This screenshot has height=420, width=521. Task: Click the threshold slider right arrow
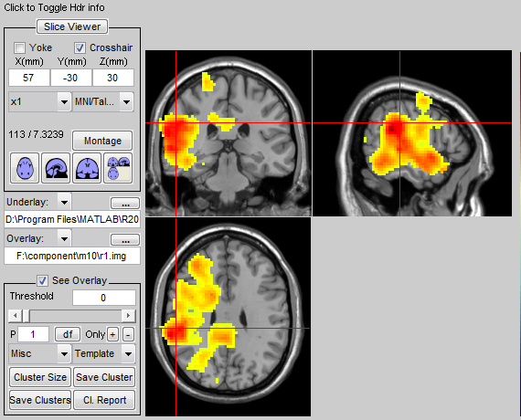coord(128,315)
